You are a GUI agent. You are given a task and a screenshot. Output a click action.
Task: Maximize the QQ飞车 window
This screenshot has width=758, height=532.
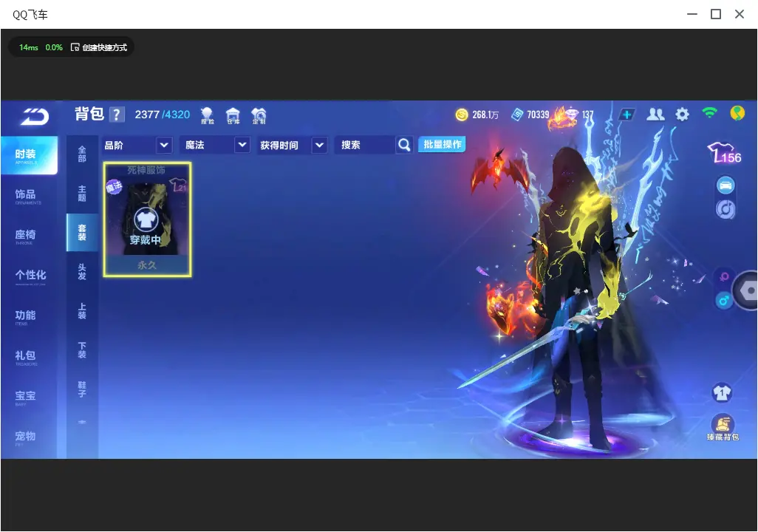pos(716,14)
